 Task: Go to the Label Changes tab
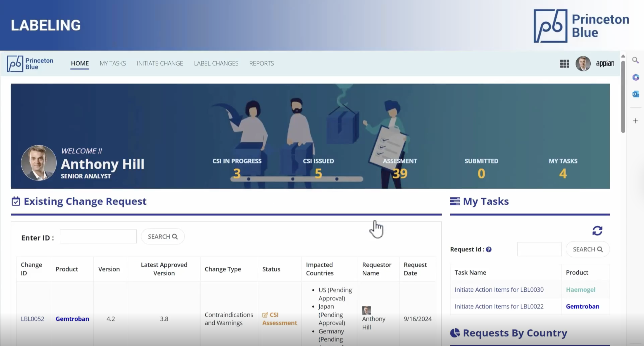pos(216,63)
